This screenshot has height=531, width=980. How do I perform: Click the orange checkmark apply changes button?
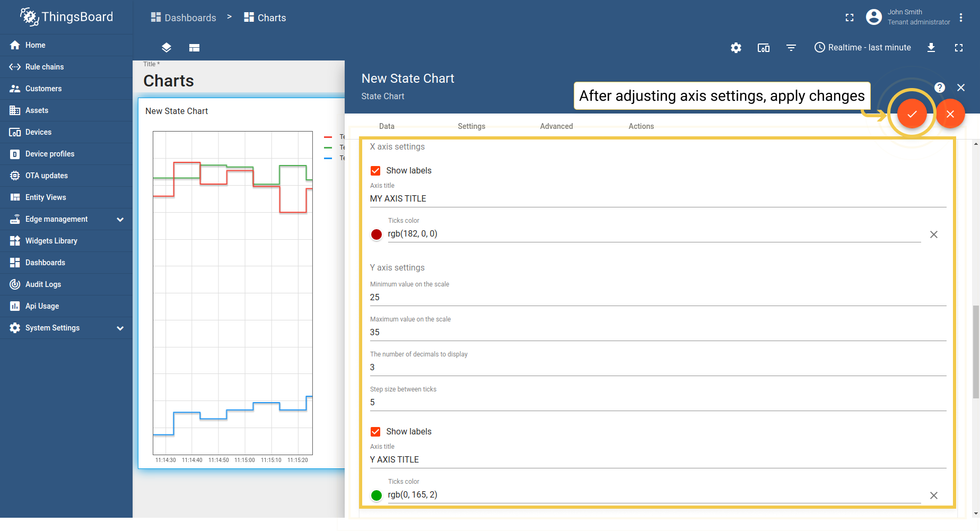click(x=912, y=114)
